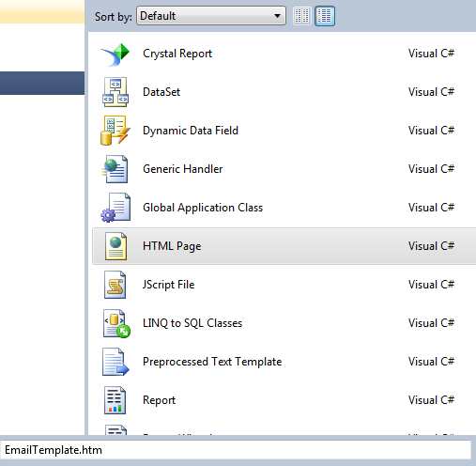Select the HTML Page label

[x=172, y=246]
